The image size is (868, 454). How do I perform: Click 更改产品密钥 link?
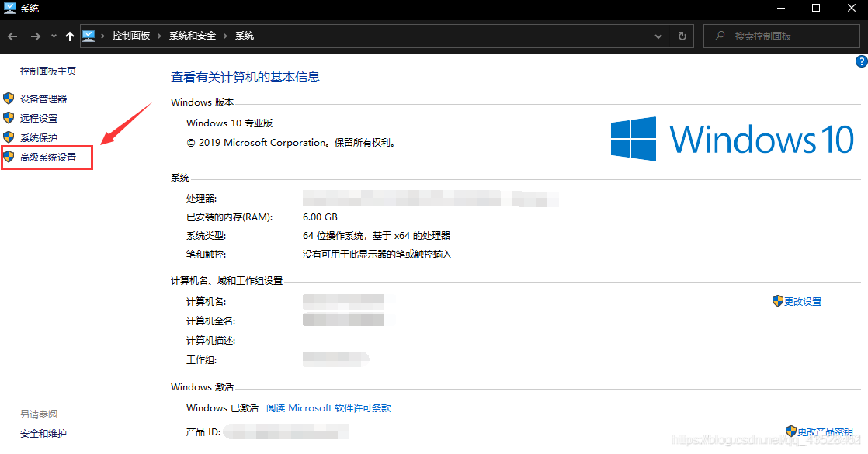click(x=825, y=431)
